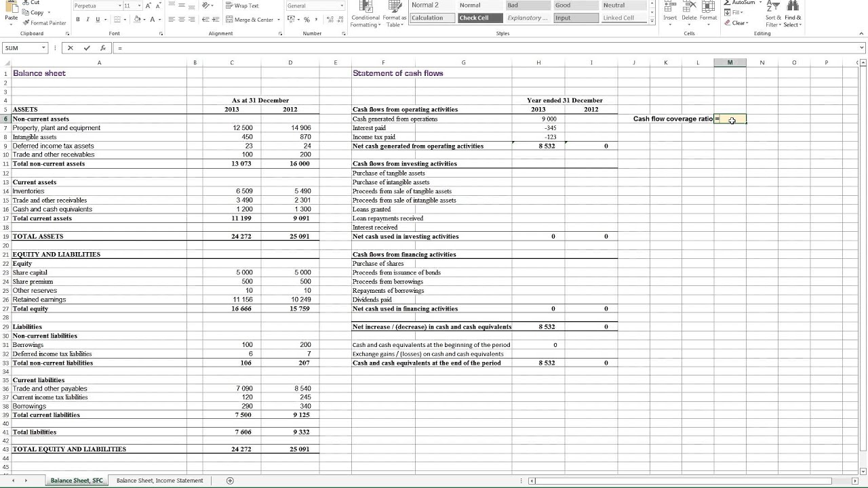Open the Fill dropdown
The width and height of the screenshot is (868, 488).
(734, 12)
